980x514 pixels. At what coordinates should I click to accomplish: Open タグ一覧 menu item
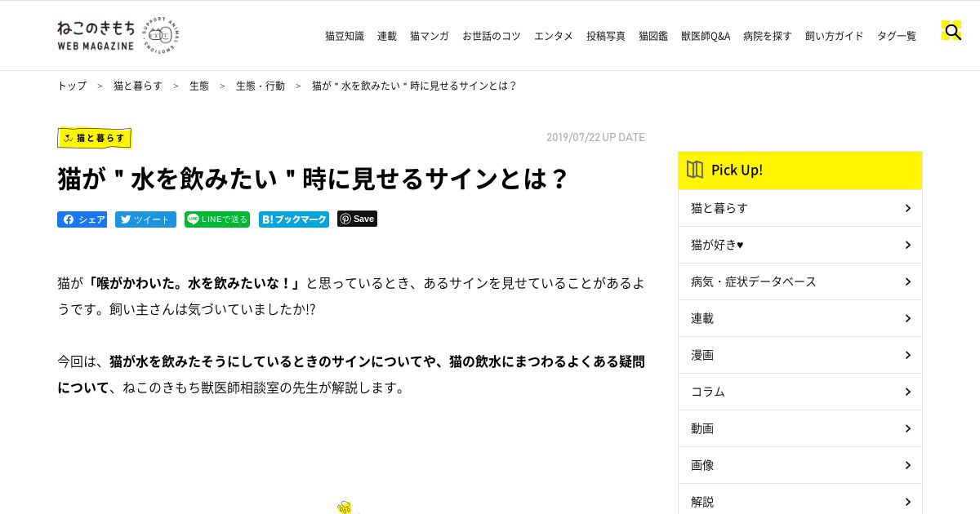pos(897,36)
